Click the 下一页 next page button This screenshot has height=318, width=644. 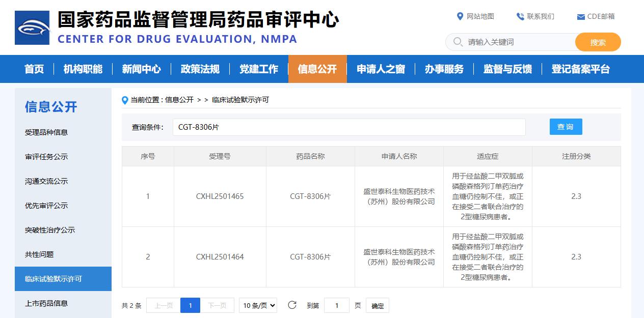217,305
